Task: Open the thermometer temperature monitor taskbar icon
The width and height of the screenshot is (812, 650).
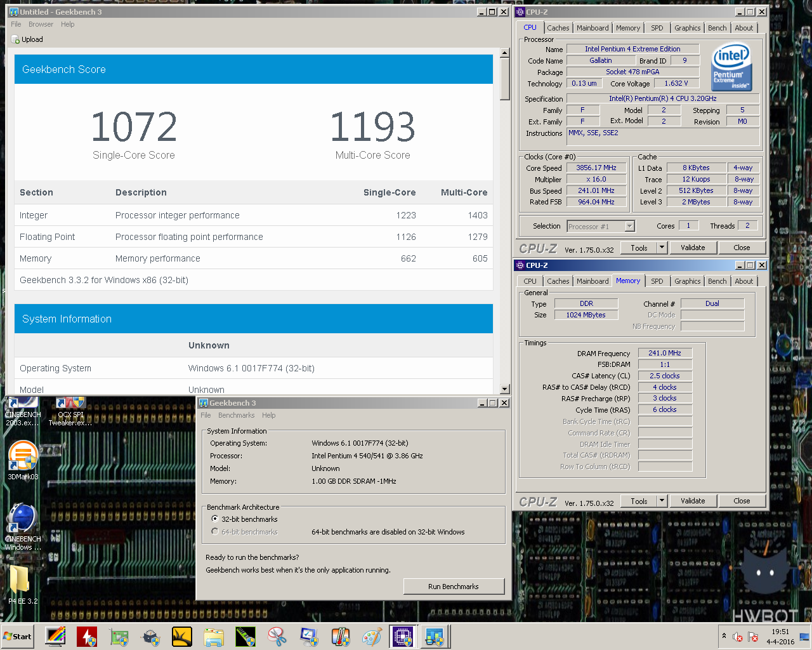Action: 341,636
